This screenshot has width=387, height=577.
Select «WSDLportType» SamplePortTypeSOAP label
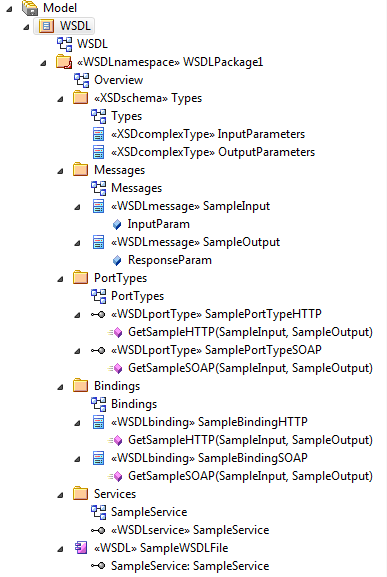click(216, 350)
